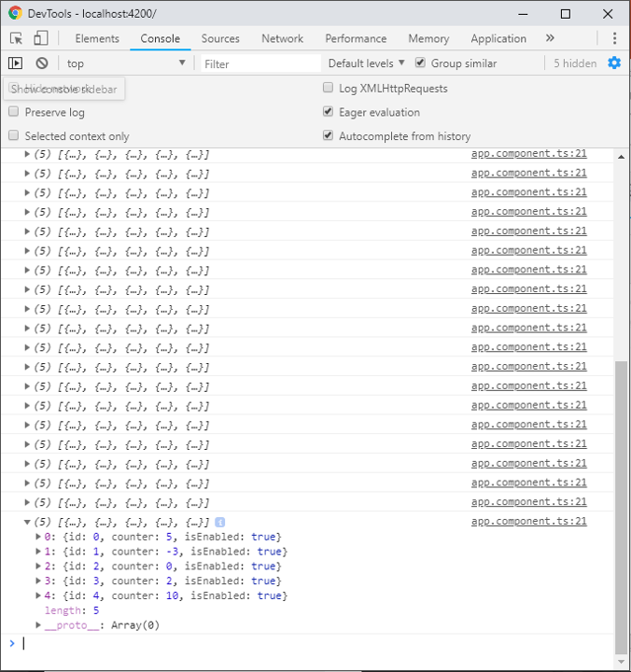This screenshot has width=631, height=672.
Task: Open the Sources tab
Action: [220, 38]
